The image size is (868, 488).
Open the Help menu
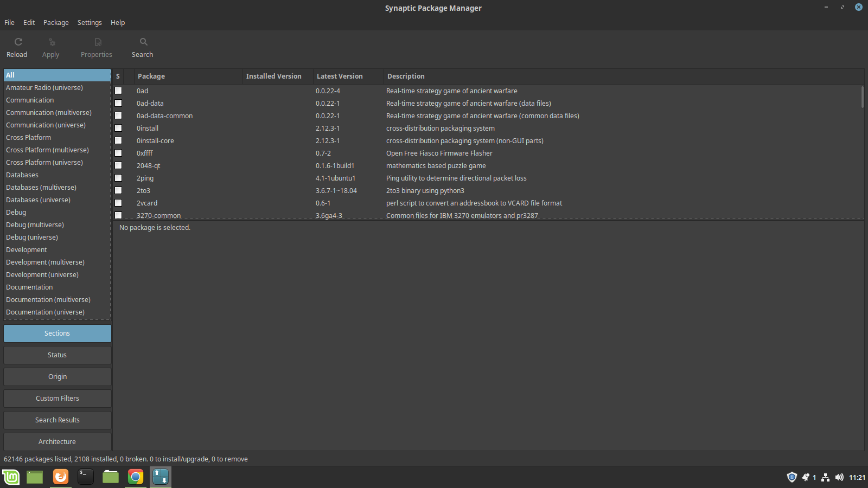(x=118, y=23)
